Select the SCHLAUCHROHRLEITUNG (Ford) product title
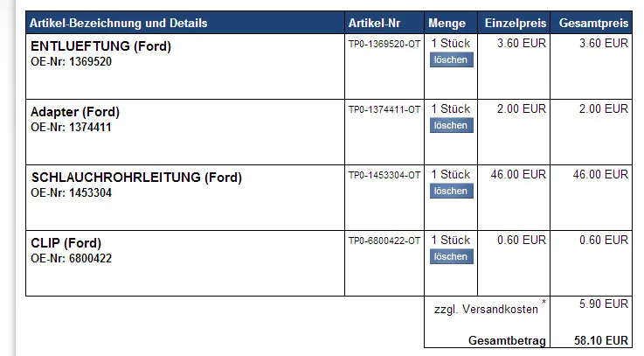The height and width of the screenshot is (356, 644). click(x=135, y=178)
